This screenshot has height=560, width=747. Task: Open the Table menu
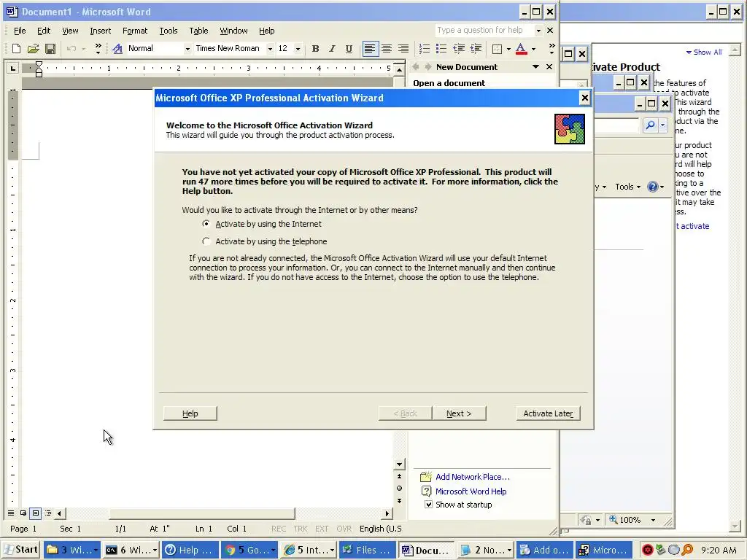coord(198,31)
